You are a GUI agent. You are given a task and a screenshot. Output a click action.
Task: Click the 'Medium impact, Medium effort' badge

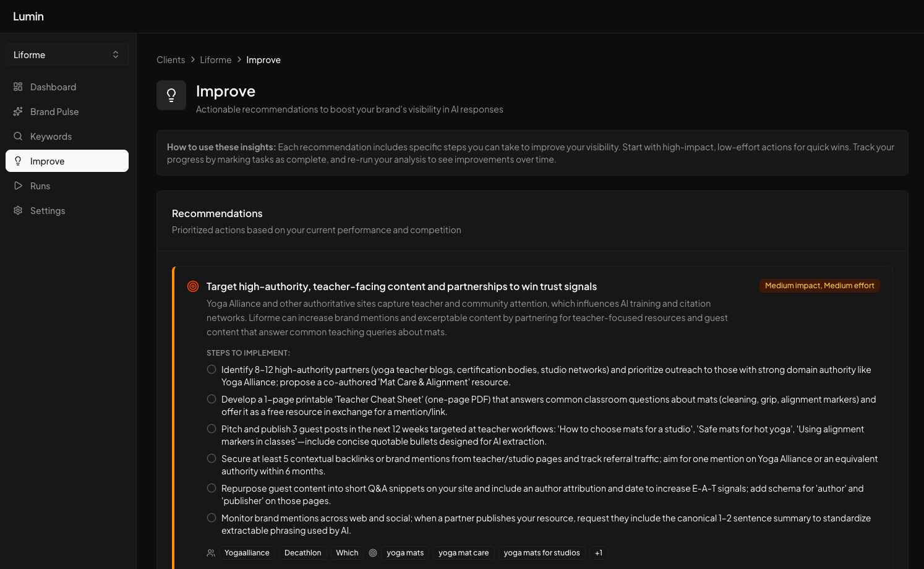(819, 285)
